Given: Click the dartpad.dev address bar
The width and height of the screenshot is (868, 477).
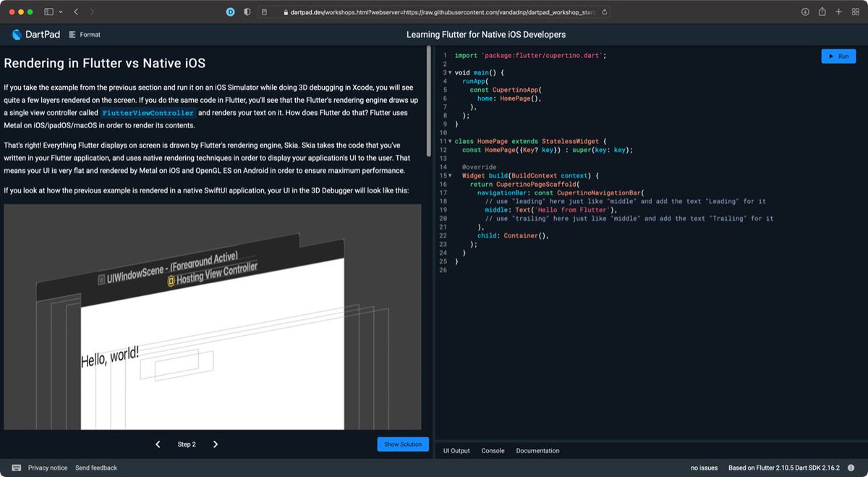Looking at the screenshot, I should click(435, 12).
